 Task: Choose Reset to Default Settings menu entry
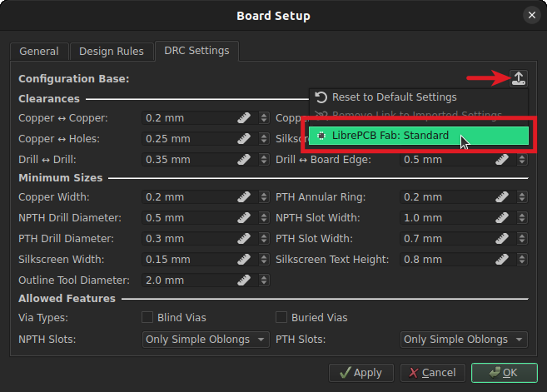click(419, 97)
